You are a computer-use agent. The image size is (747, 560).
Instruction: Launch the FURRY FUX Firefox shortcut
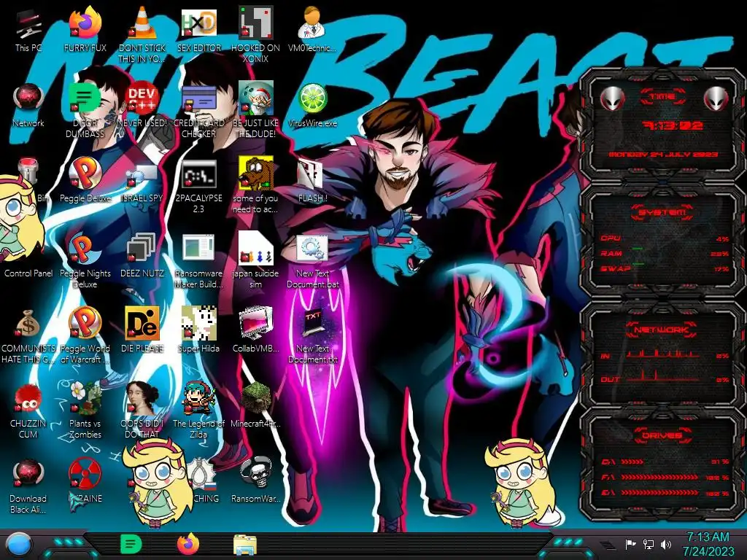click(x=85, y=23)
